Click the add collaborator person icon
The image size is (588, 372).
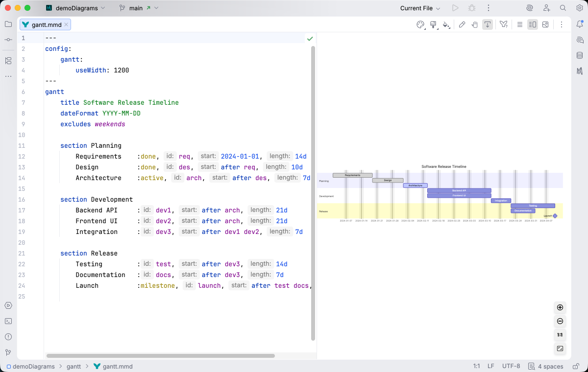546,8
